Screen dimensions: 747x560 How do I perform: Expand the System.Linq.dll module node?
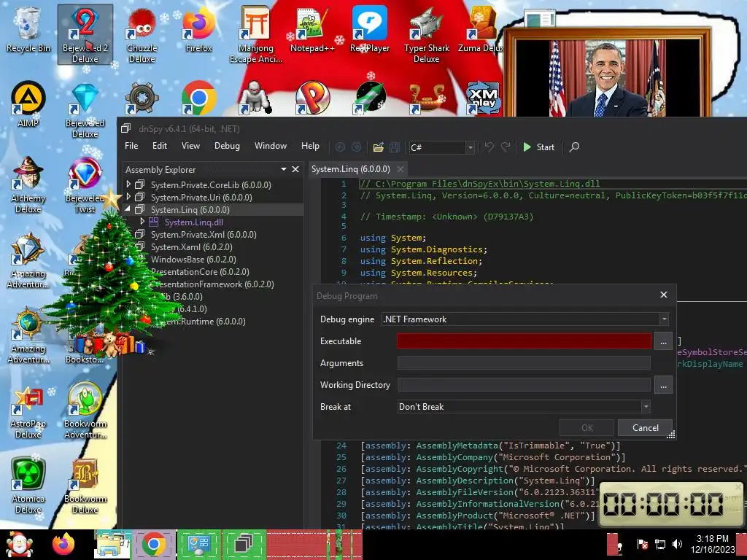coord(142,222)
